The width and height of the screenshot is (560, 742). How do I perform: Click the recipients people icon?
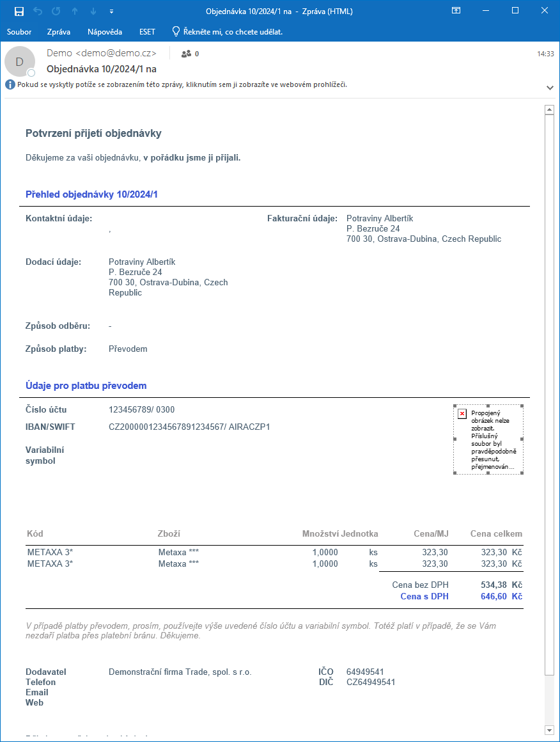pos(187,54)
